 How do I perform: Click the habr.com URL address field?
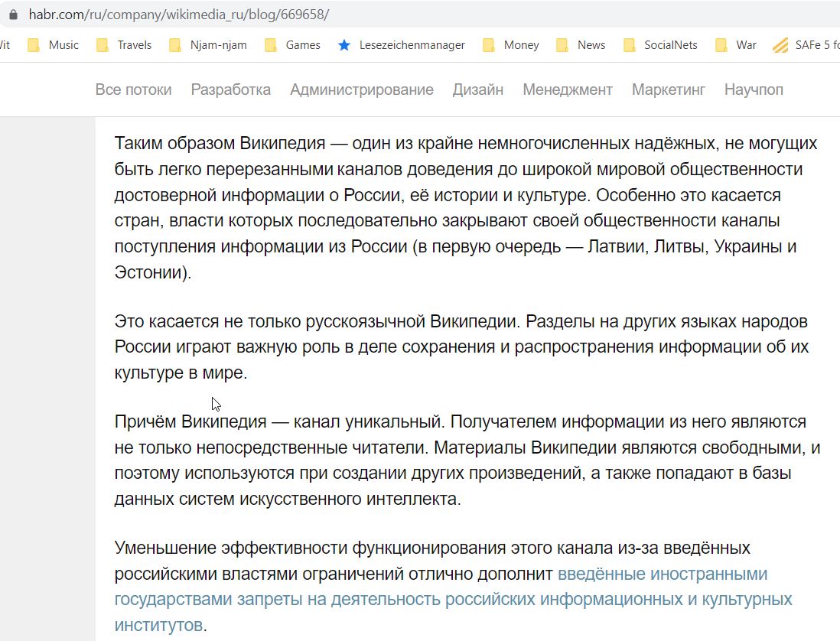pyautogui.click(x=179, y=15)
